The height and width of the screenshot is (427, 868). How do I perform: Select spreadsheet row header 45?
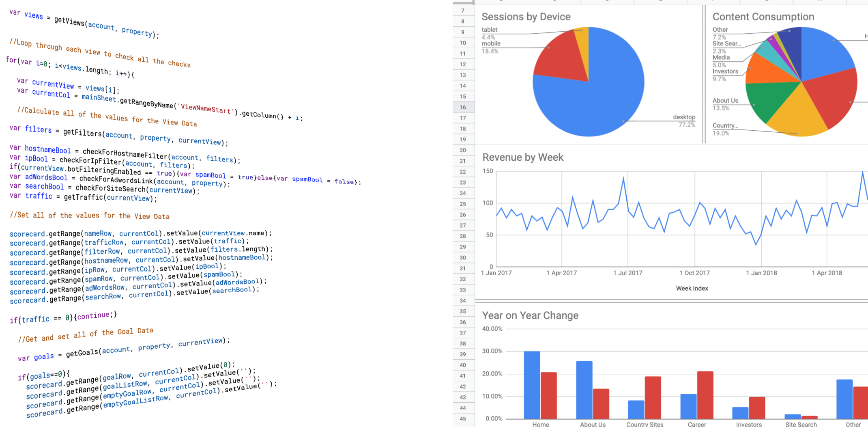pyautogui.click(x=463, y=418)
